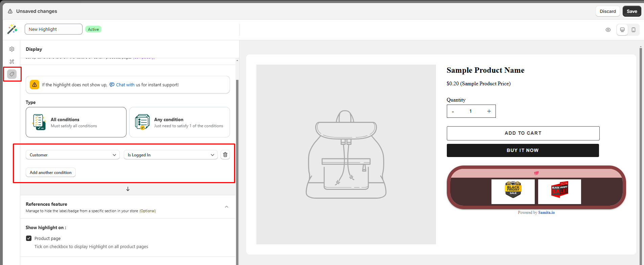Edit the New Highlight name field
The image size is (644, 265).
pos(53,29)
